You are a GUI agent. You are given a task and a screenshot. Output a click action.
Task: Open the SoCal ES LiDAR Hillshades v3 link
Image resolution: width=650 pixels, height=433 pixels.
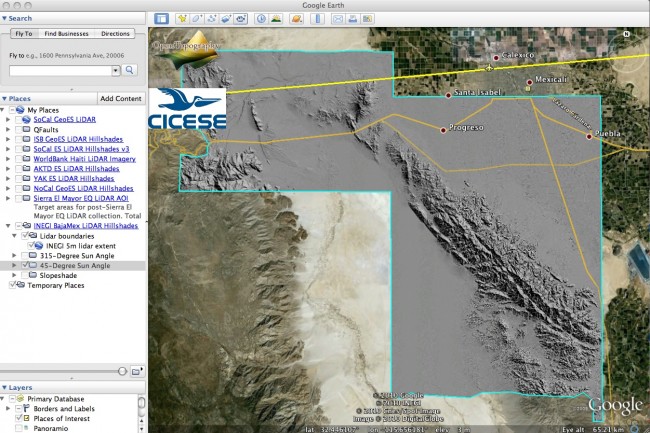(x=81, y=149)
